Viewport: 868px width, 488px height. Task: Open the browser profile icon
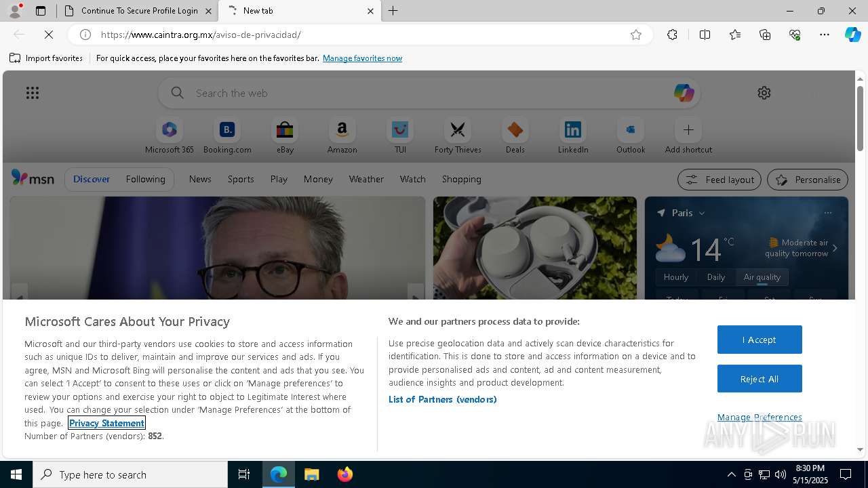click(x=15, y=11)
